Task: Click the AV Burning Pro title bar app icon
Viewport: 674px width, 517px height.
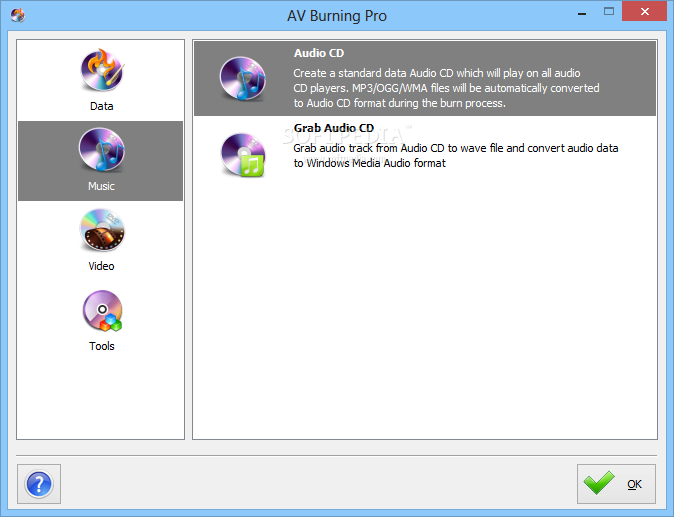Action: [18, 15]
